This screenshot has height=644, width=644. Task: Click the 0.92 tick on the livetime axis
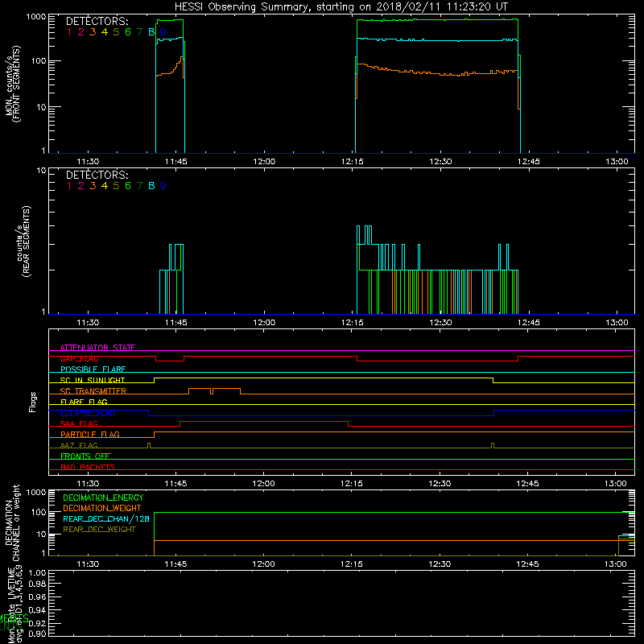pos(37,623)
